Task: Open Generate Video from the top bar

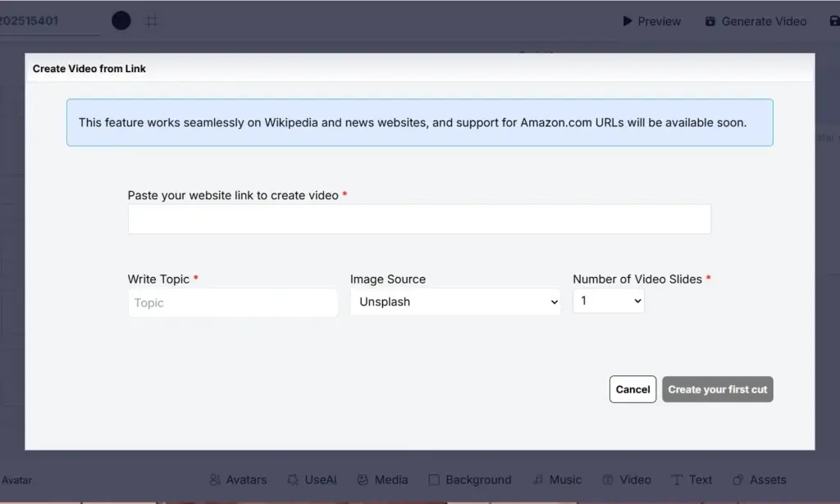Action: click(x=755, y=21)
